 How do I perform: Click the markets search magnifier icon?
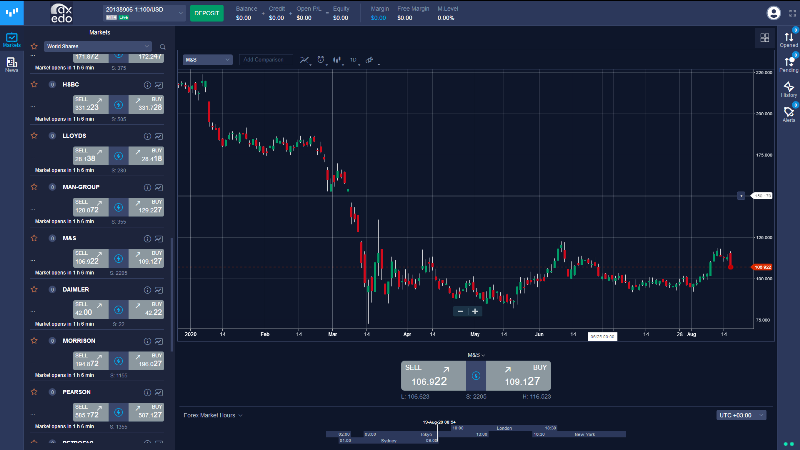(x=162, y=47)
